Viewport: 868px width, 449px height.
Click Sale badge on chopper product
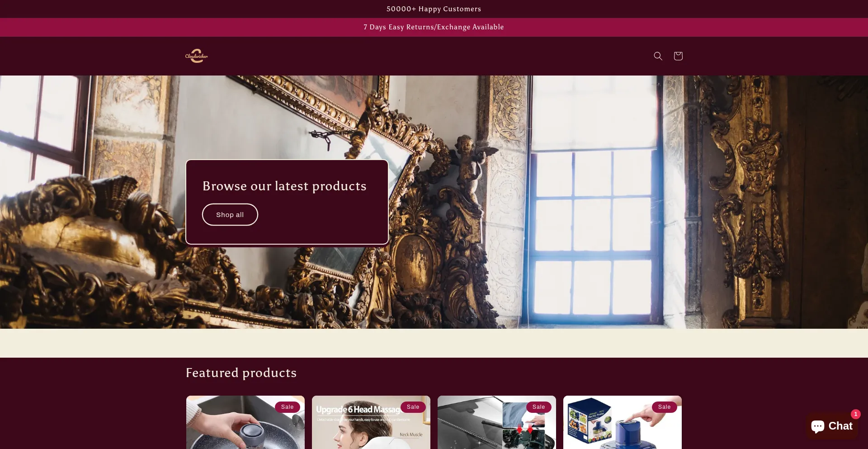pyautogui.click(x=665, y=407)
